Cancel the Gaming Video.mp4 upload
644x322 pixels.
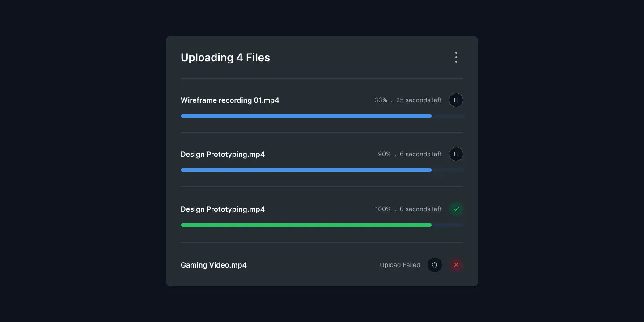click(x=456, y=265)
